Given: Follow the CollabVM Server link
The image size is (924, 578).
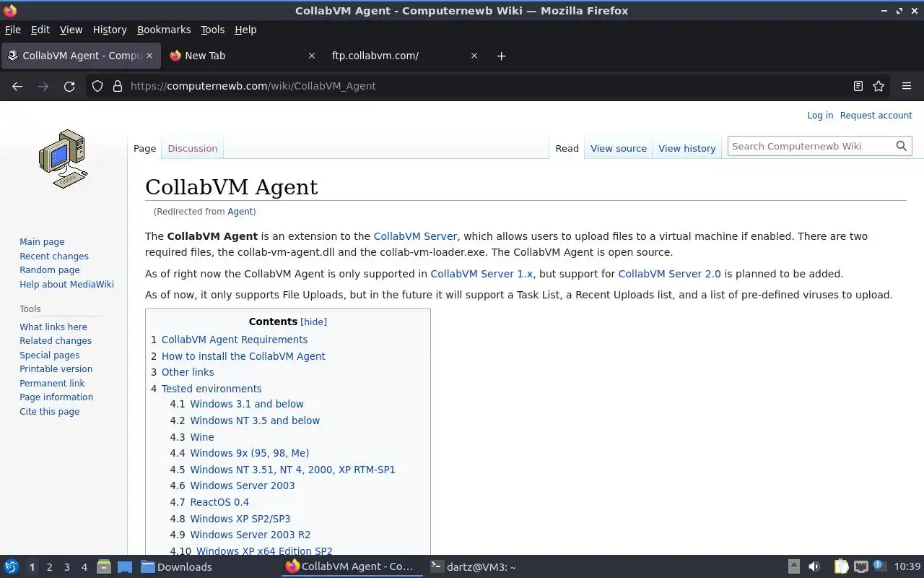Looking at the screenshot, I should (415, 236).
